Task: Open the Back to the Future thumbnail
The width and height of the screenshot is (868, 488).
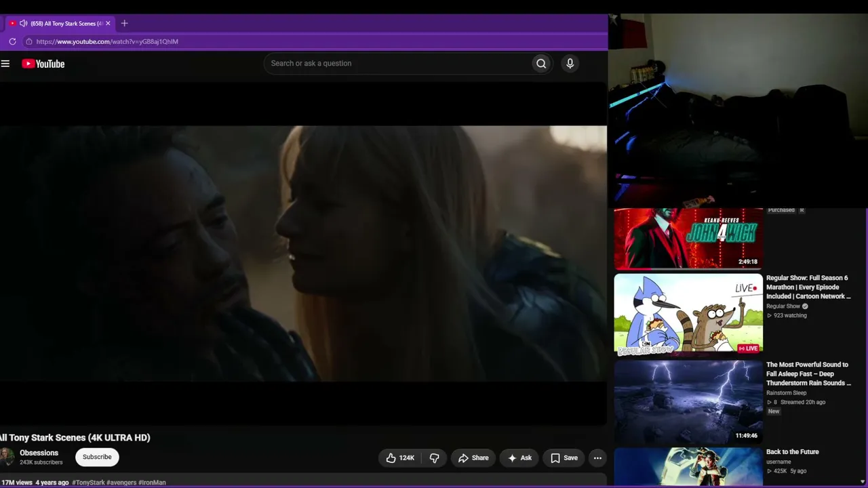Action: point(688,466)
